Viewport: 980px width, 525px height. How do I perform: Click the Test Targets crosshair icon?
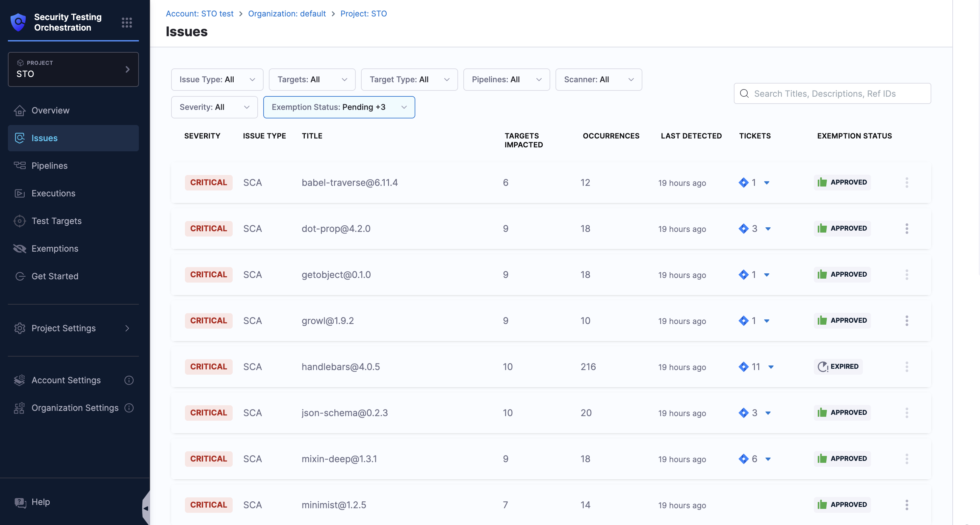pyautogui.click(x=19, y=221)
